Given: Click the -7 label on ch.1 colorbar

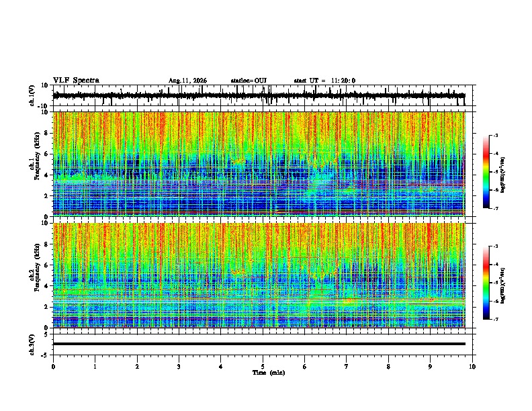Looking at the screenshot, I should [495, 209].
